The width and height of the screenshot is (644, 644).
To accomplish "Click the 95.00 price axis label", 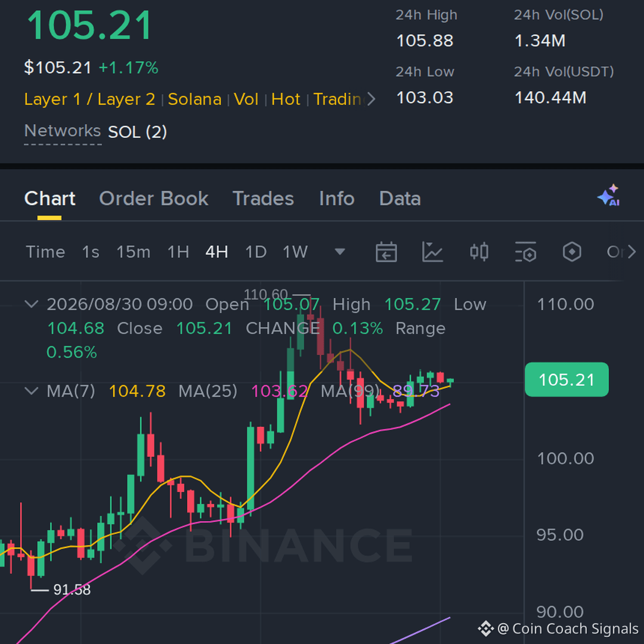I will click(x=560, y=535).
